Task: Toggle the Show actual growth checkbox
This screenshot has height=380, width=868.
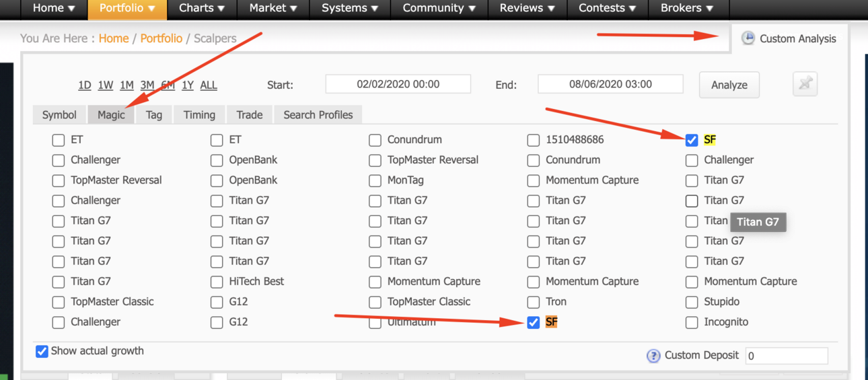Action: pos(42,351)
